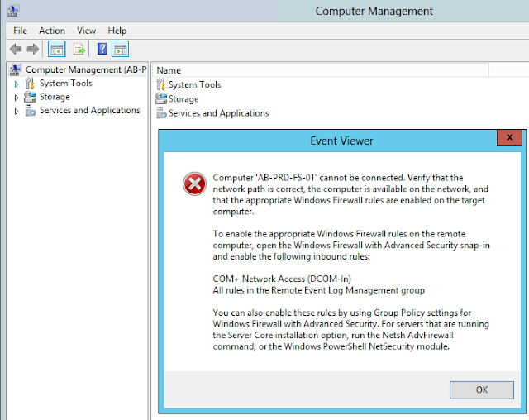The width and height of the screenshot is (529, 420).
Task: Expand Services and Applications tree node
Action: coord(17,112)
